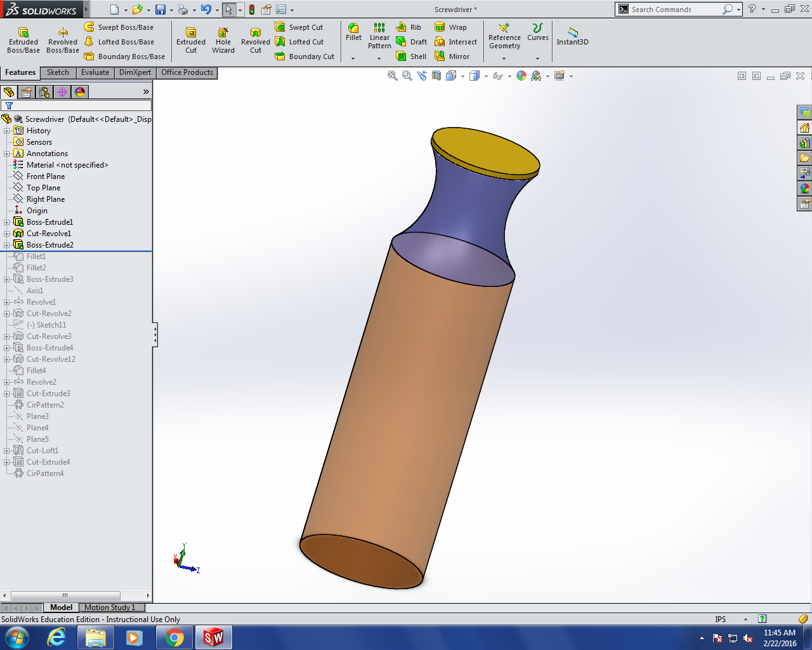
Task: Click the Boundary Cut button
Action: 304,56
